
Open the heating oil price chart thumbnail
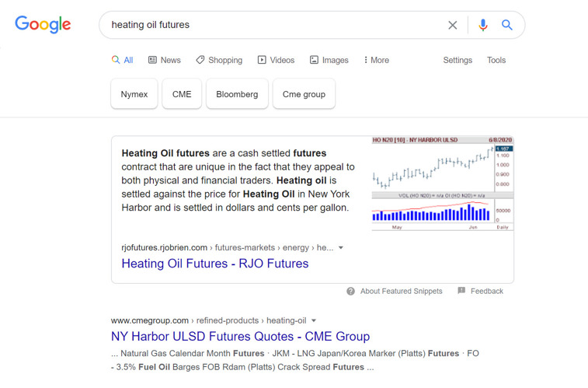pyautogui.click(x=443, y=184)
